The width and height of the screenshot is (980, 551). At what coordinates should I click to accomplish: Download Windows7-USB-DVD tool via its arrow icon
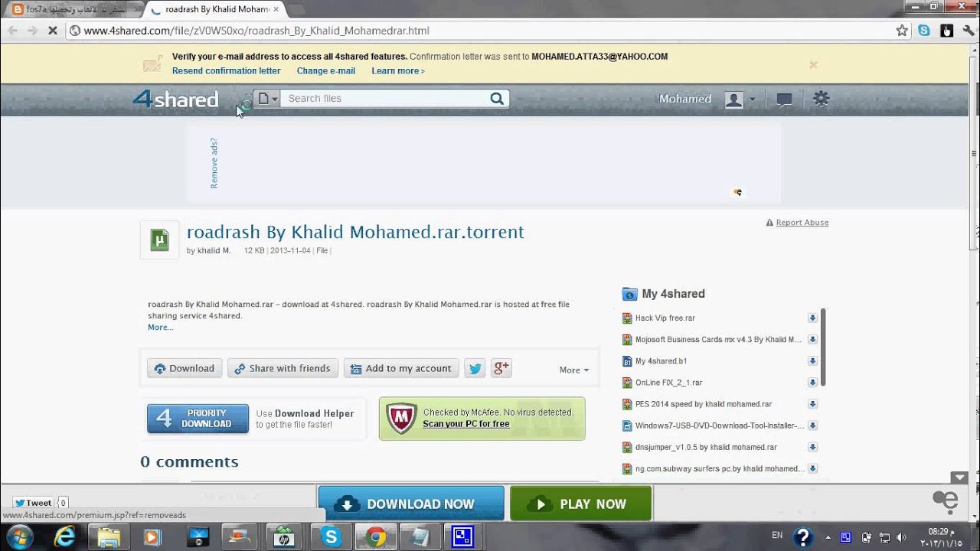(812, 425)
